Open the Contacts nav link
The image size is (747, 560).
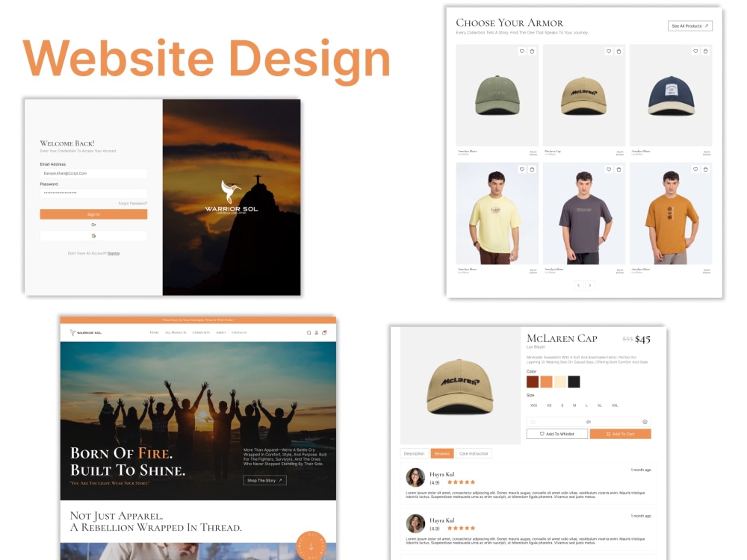[239, 332]
